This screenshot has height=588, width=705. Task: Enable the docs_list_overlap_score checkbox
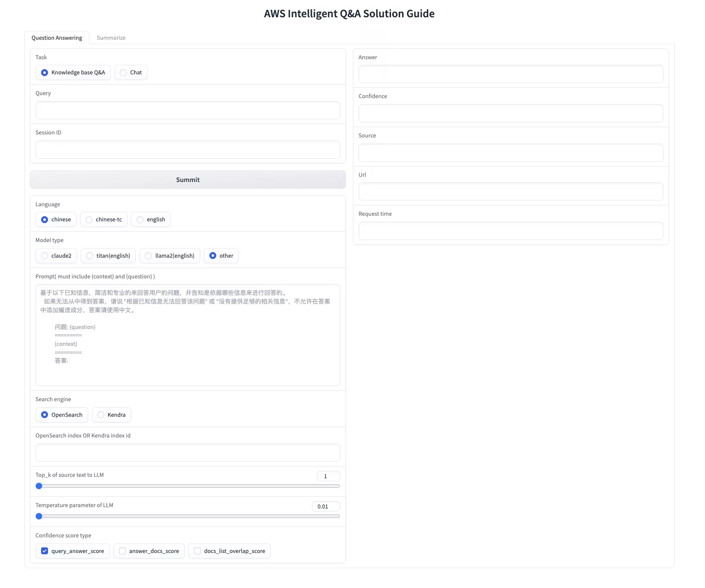[x=197, y=551]
